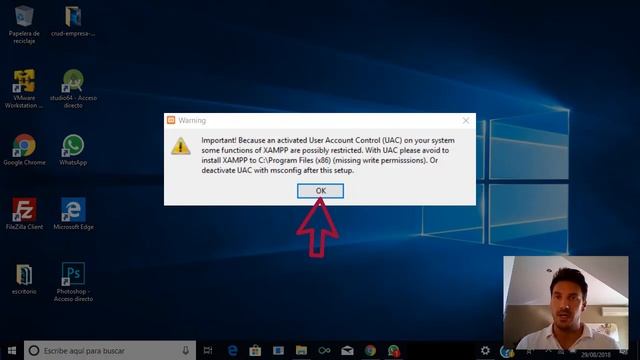Select the Papelera de reciclaje desktop icon

click(24, 24)
